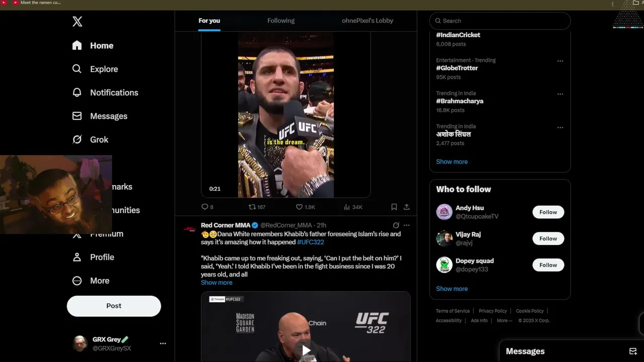
Task: Click Grok icon on Red Corner MMA post
Action: coord(396,225)
